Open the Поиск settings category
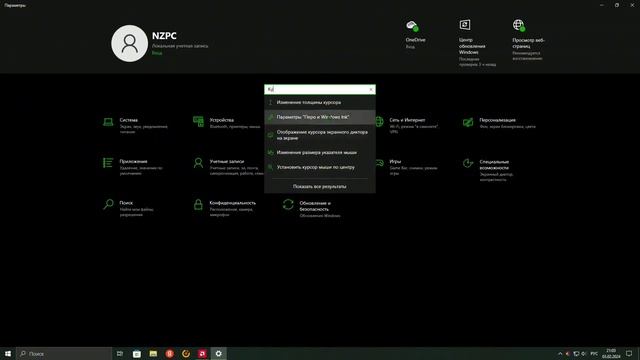The height and width of the screenshot is (360, 640). click(x=130, y=208)
